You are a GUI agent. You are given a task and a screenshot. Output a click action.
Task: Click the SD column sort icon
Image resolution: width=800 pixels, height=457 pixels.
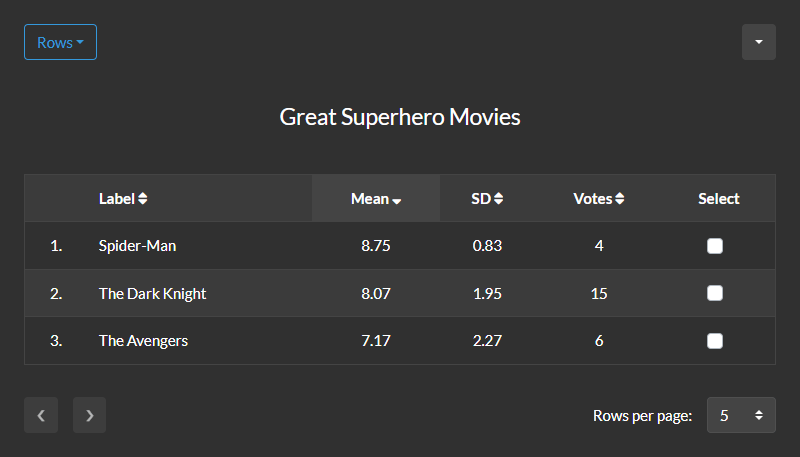point(498,199)
